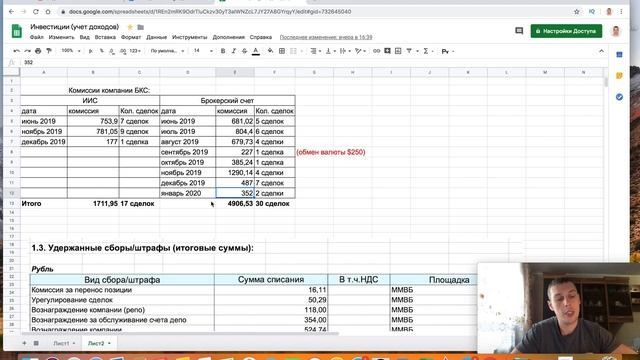
Task: Bookmark page with star in address bar
Action: click(x=576, y=12)
